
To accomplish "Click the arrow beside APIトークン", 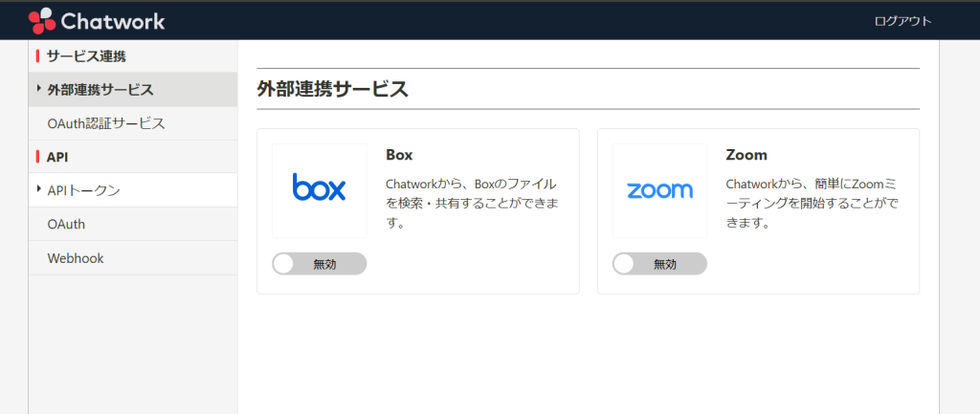I will pos(38,189).
